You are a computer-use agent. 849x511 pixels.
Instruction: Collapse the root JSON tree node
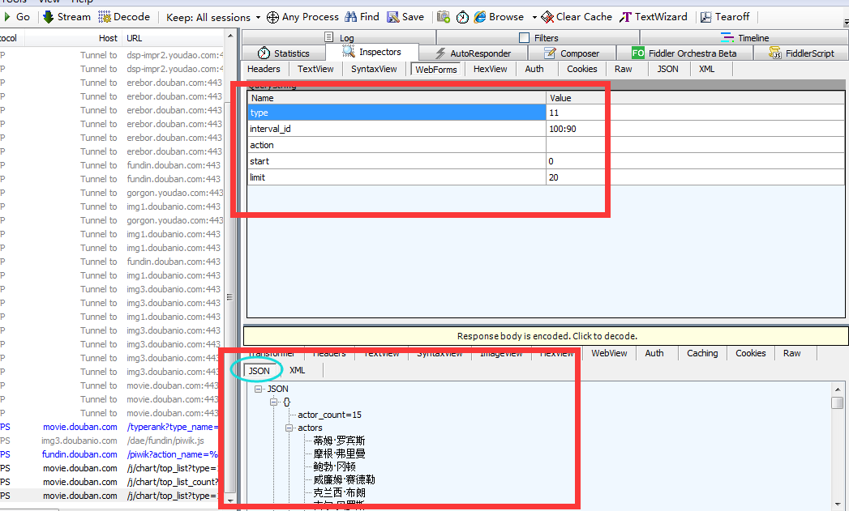tap(258, 389)
